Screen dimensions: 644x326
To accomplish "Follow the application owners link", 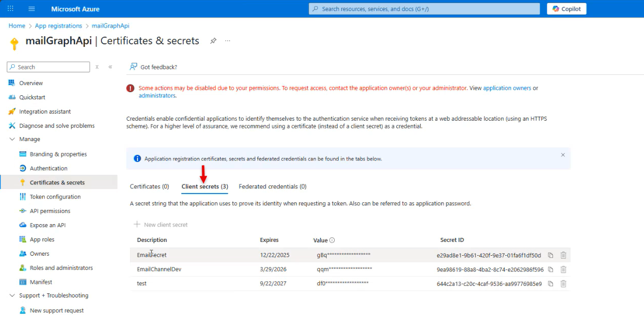I will tap(507, 88).
